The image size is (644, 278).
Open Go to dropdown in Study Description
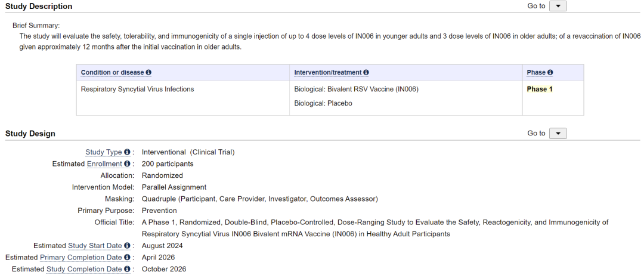coord(558,6)
